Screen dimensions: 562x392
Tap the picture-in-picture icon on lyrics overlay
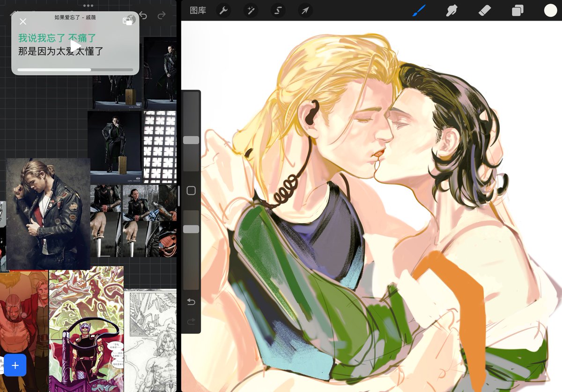coord(127,21)
